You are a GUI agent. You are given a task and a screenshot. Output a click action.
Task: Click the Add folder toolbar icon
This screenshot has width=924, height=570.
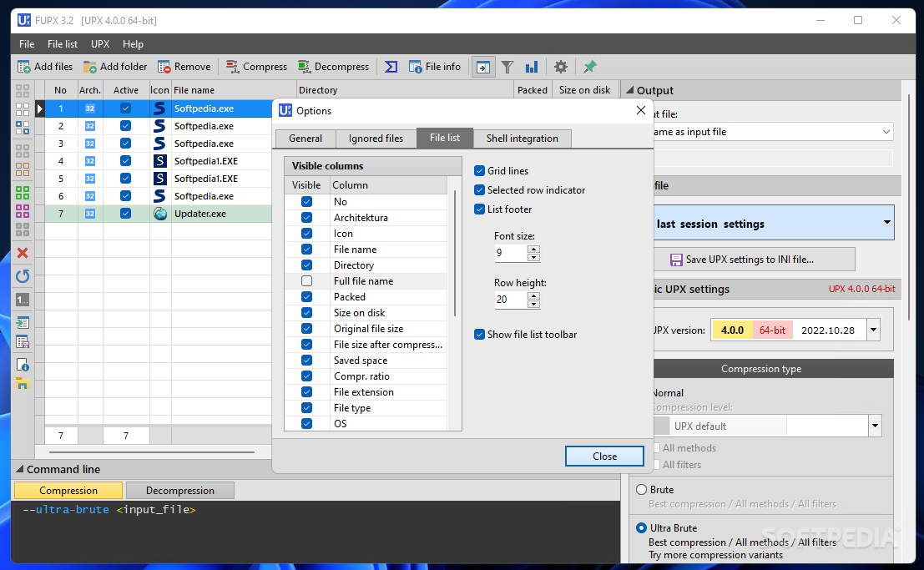pyautogui.click(x=89, y=68)
